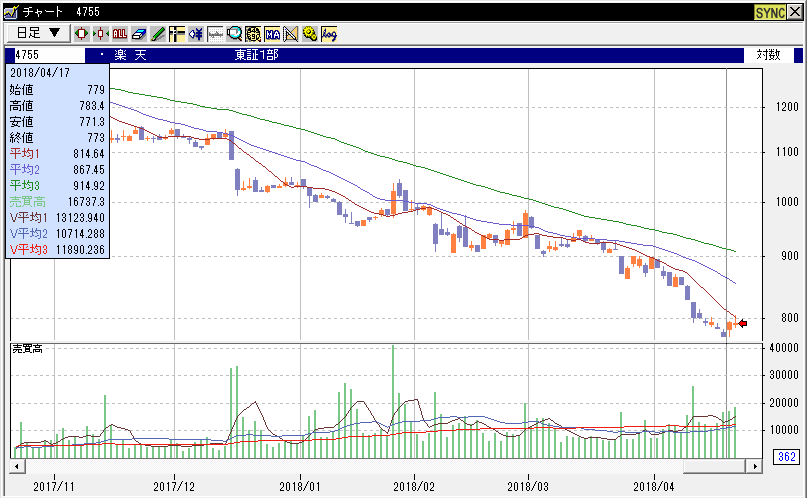Open the MA moving average settings
Viewport: 807px width, 498px height.
(271, 33)
